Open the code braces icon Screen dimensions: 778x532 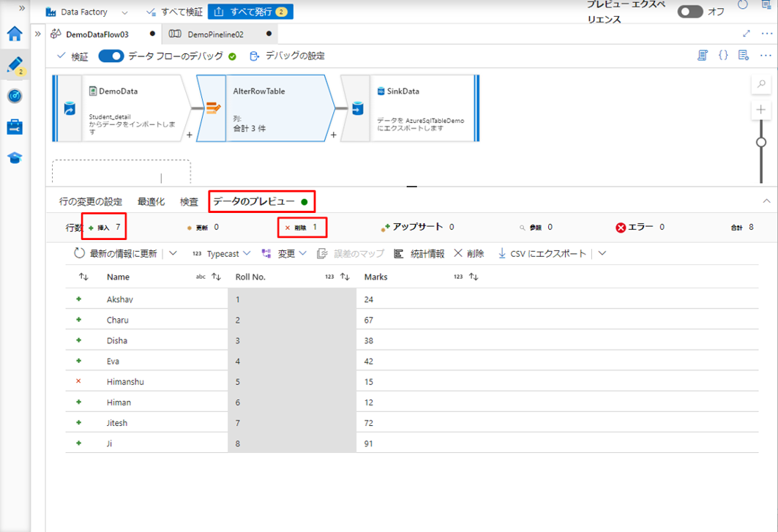723,55
